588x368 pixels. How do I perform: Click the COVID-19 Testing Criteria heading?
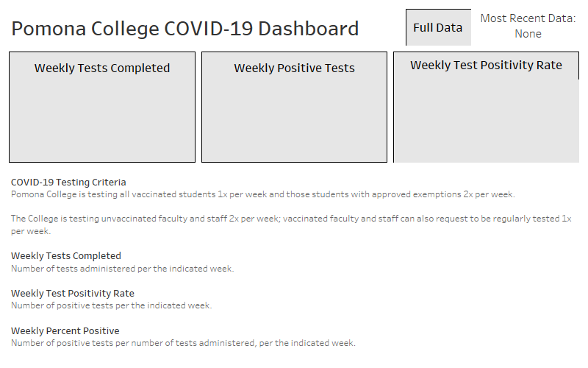point(68,182)
